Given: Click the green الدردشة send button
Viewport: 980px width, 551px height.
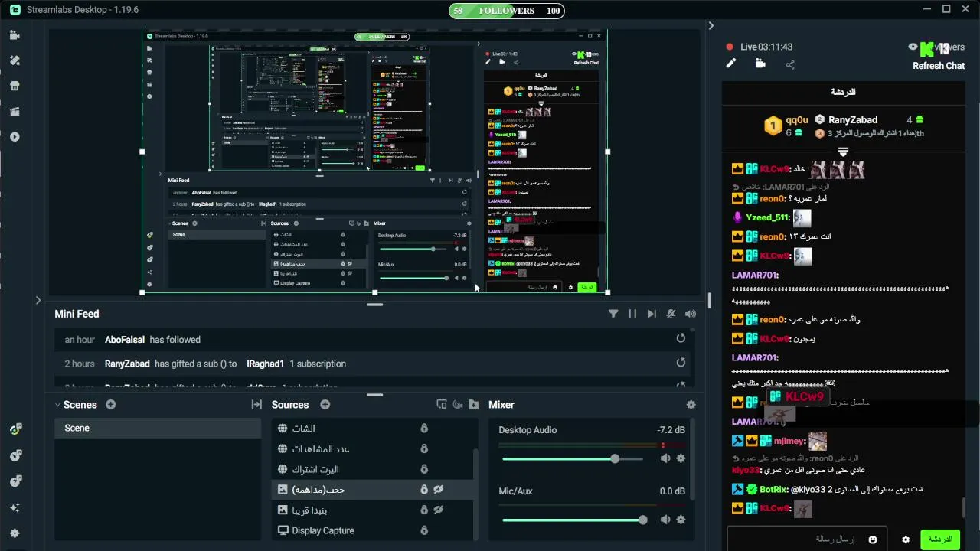Looking at the screenshot, I should (940, 540).
